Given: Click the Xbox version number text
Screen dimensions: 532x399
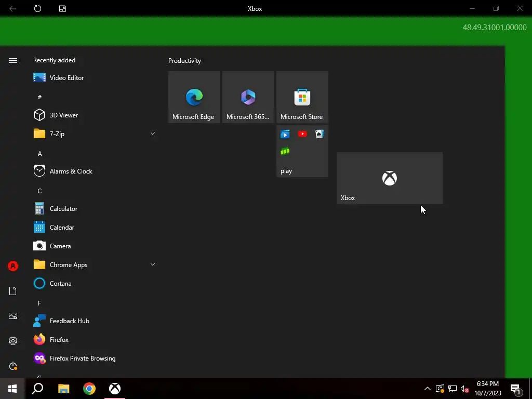Looking at the screenshot, I should 495,27.
